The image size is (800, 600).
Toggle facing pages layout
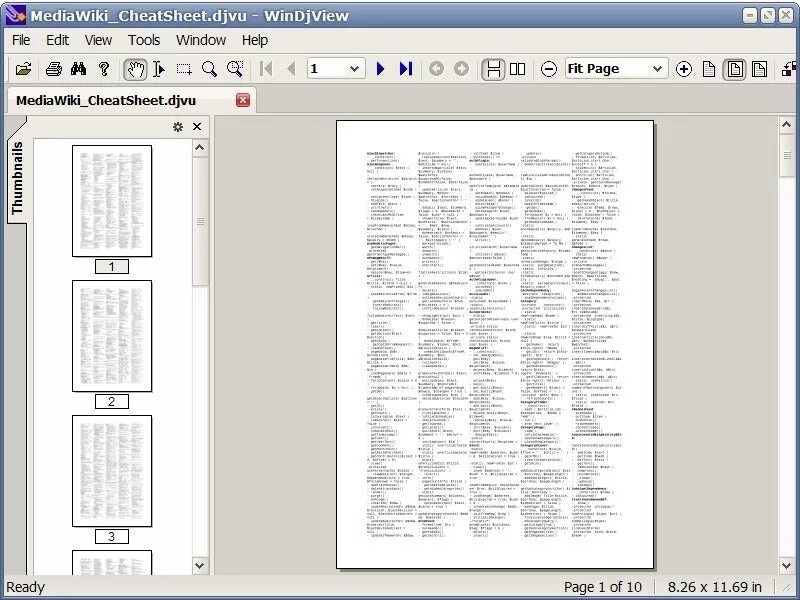tap(517, 69)
